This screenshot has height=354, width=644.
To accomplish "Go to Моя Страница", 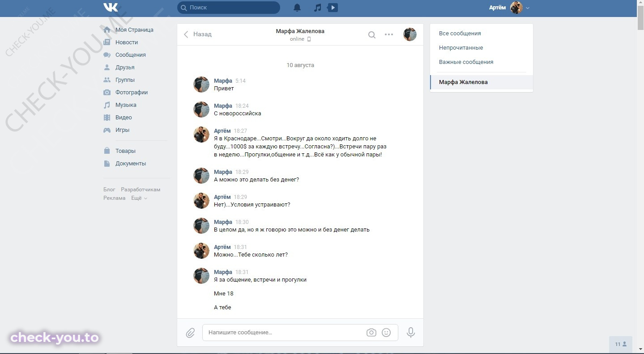I will point(134,30).
